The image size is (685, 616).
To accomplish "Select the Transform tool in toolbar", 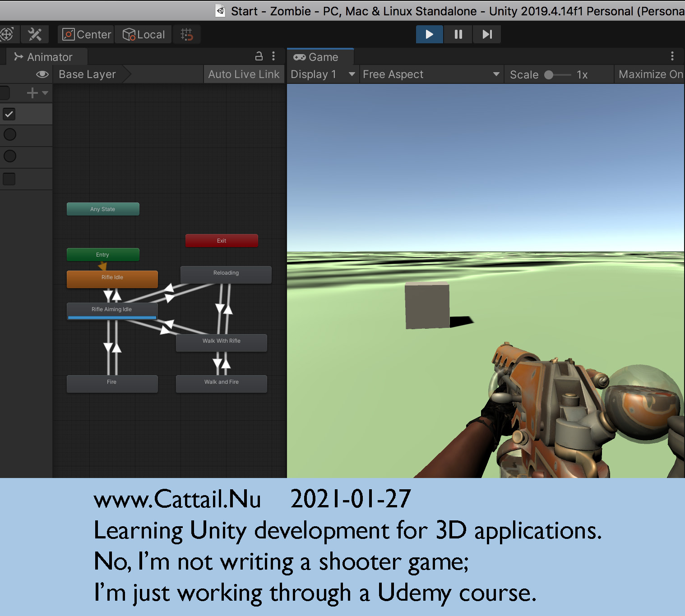I will [x=7, y=34].
